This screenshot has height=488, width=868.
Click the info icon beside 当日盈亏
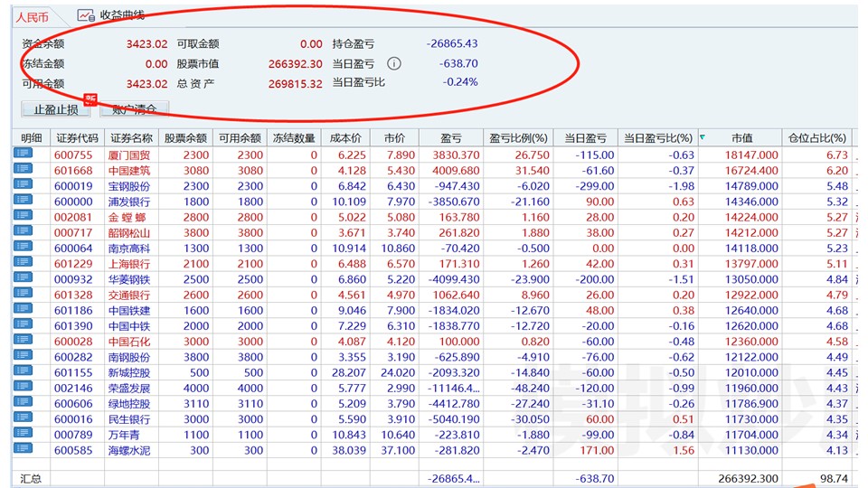(394, 63)
